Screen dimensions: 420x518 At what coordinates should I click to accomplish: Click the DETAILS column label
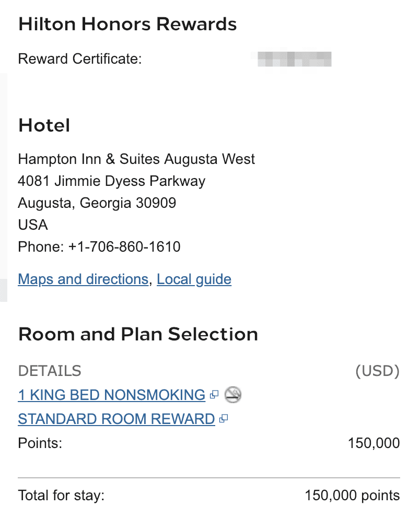50,371
